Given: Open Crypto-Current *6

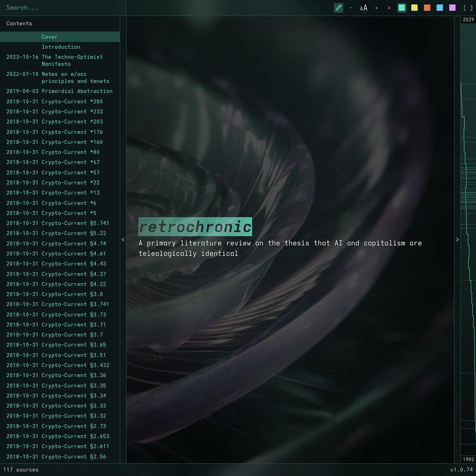Looking at the screenshot, I should point(60,203).
